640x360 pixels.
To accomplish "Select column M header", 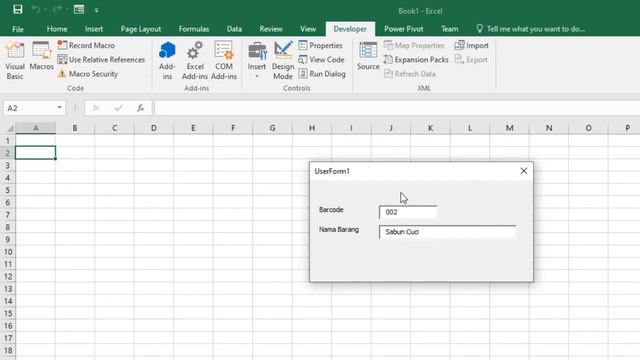I will 509,128.
